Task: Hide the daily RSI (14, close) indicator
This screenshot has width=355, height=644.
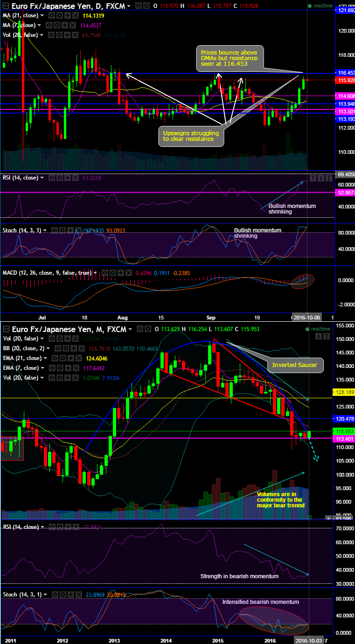Action: pyautogui.click(x=51, y=178)
